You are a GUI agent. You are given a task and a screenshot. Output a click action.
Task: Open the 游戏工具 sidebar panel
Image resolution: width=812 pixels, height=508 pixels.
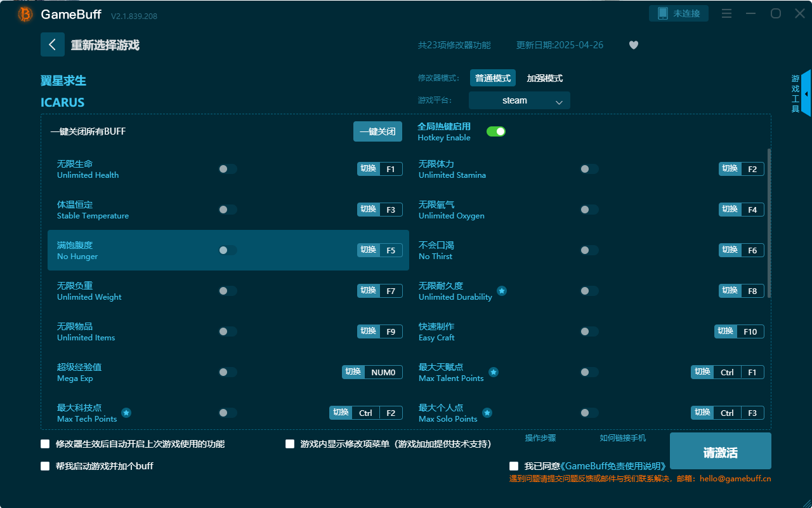click(x=795, y=93)
